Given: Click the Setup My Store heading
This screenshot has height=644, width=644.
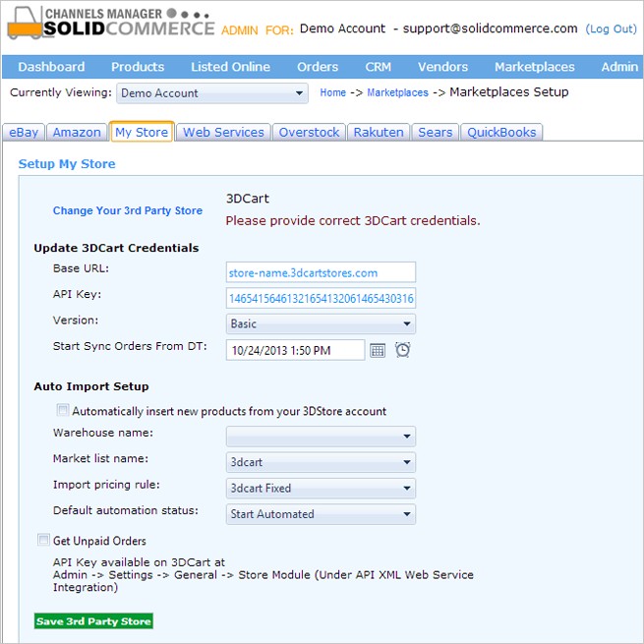Looking at the screenshot, I should 67,164.
